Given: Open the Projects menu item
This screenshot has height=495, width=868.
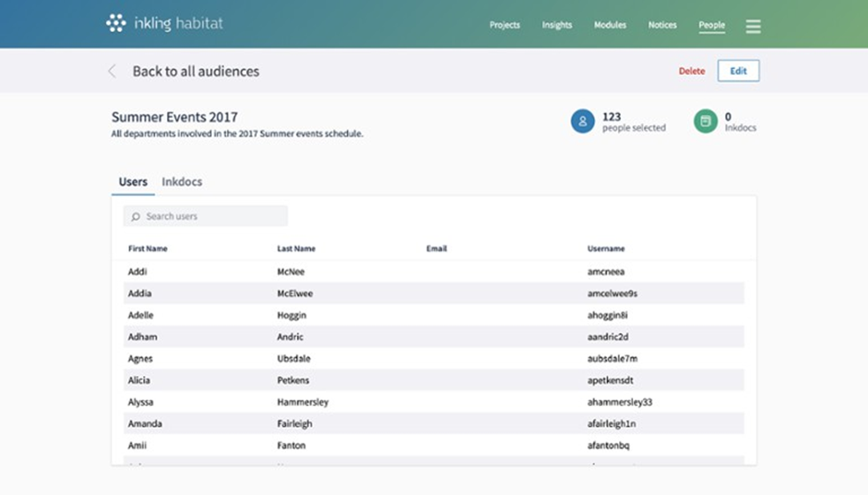Looking at the screenshot, I should coord(504,26).
